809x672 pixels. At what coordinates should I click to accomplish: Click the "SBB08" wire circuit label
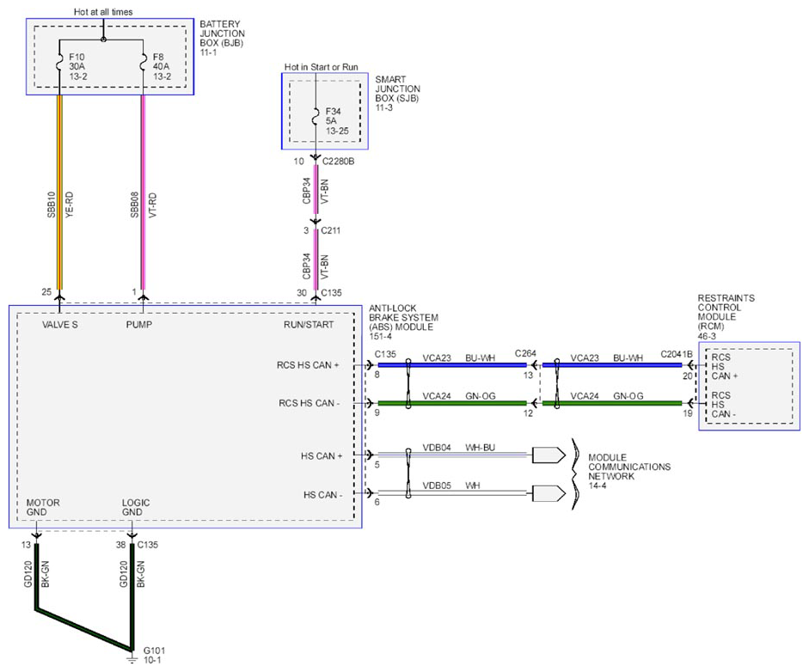pyautogui.click(x=135, y=205)
